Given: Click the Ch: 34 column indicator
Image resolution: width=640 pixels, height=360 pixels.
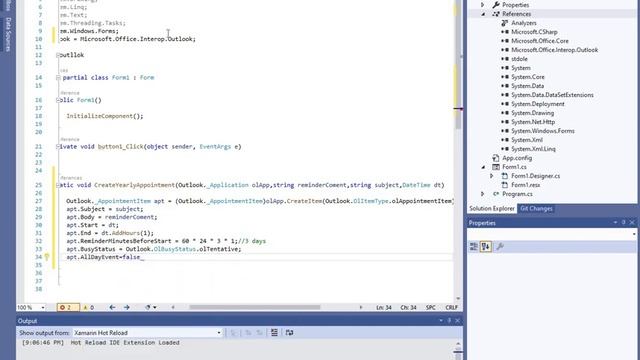Looking at the screenshot, I should [408, 307].
